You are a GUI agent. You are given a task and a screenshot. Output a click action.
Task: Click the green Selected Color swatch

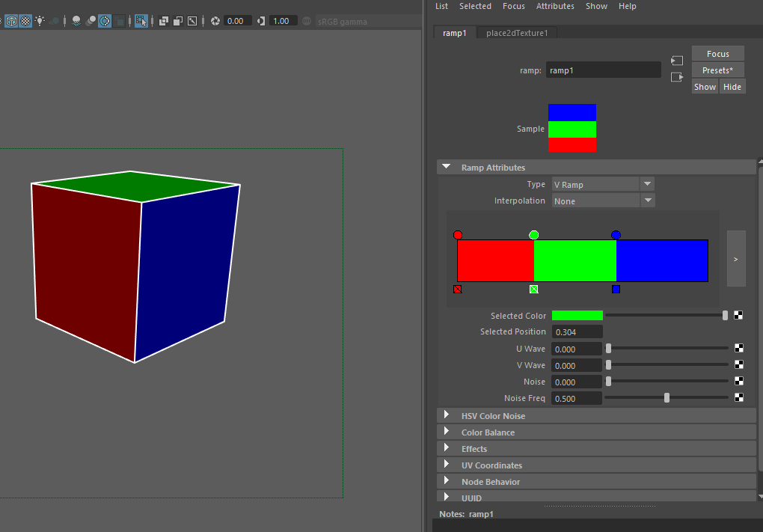click(577, 316)
